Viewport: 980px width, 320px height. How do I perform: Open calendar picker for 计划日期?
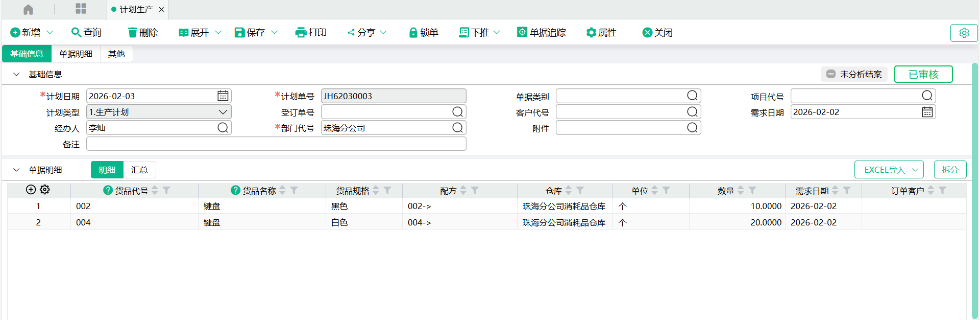click(x=223, y=96)
